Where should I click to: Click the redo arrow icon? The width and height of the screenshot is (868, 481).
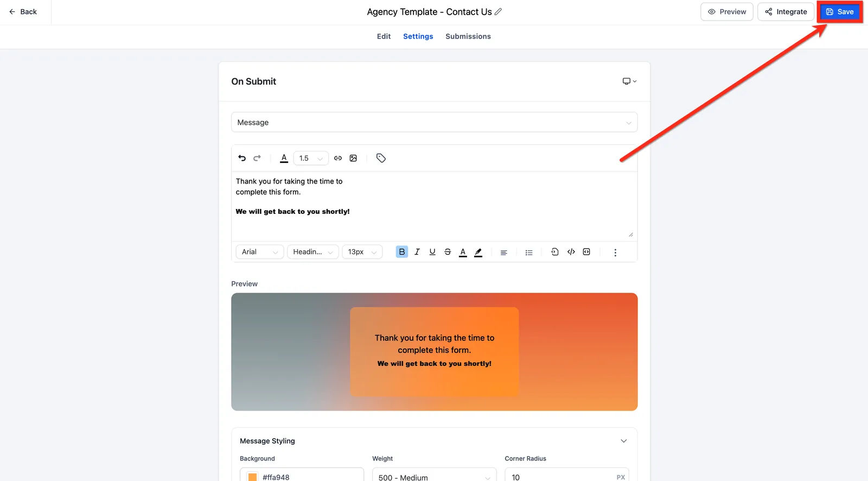pos(257,158)
